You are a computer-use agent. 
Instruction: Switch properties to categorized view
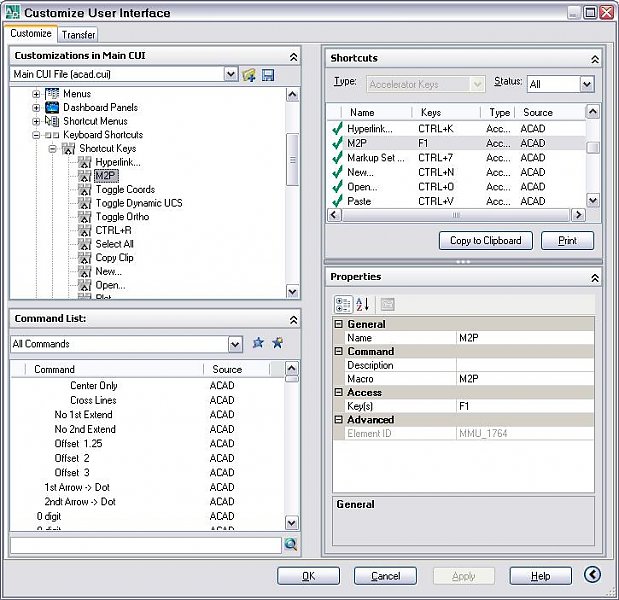coord(343,304)
